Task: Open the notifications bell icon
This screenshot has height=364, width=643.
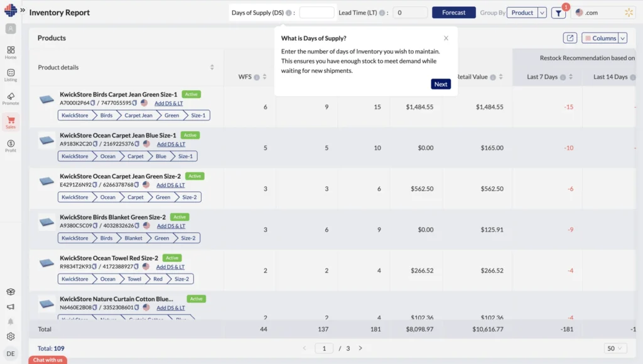Action: point(11,322)
